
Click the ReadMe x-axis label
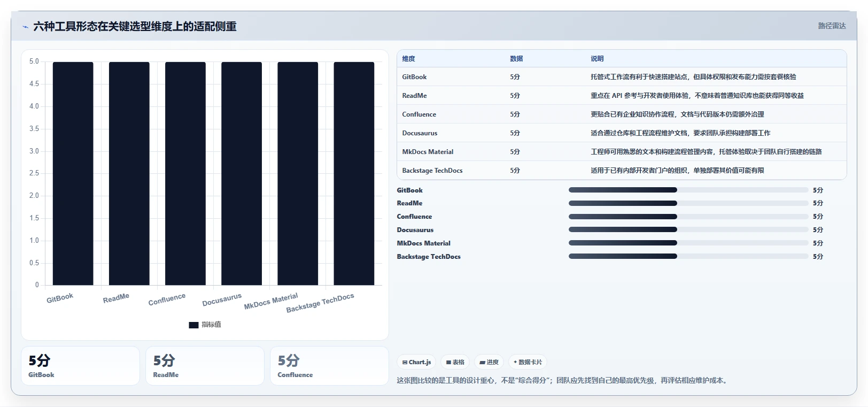click(116, 298)
